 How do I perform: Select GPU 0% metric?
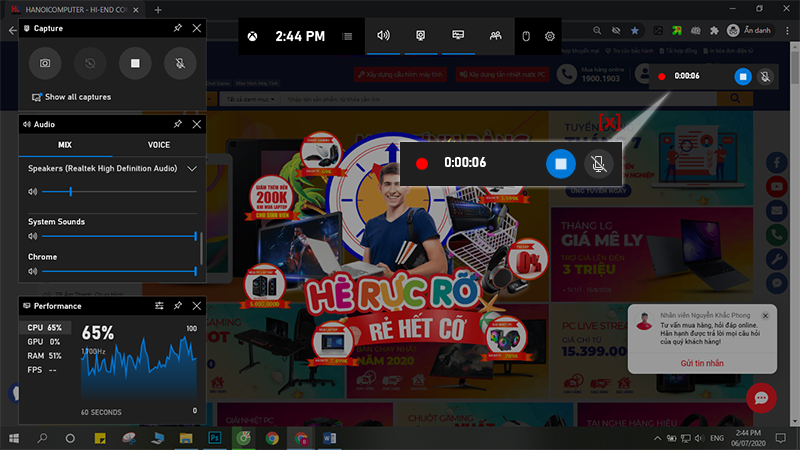(x=45, y=342)
